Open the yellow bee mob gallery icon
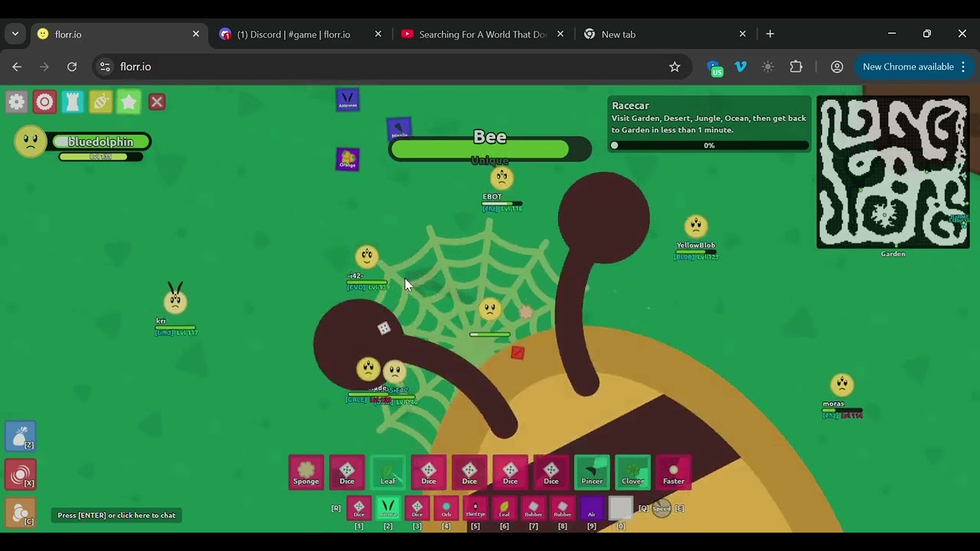Viewport: 980px width, 551px height. pyautogui.click(x=101, y=102)
